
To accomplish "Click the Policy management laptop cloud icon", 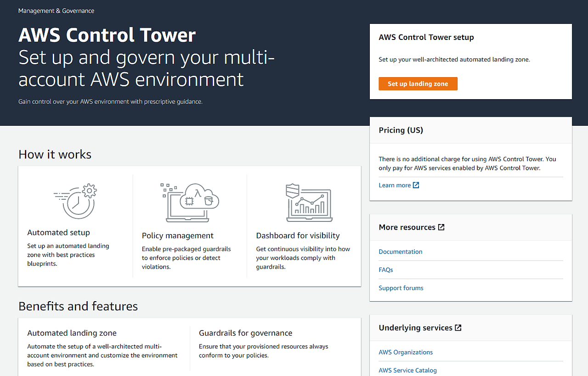I will coord(190,202).
